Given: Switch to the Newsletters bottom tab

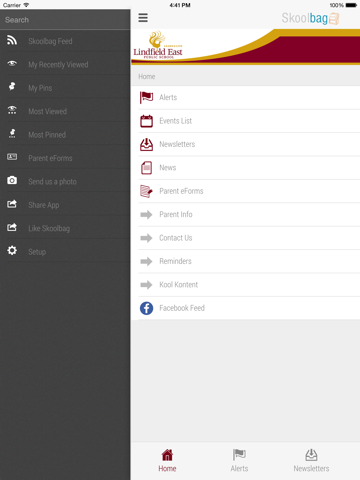Looking at the screenshot, I should [x=311, y=461].
